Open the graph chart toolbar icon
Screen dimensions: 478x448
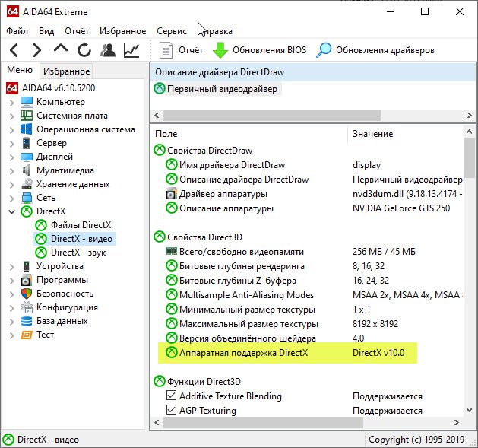(x=131, y=50)
